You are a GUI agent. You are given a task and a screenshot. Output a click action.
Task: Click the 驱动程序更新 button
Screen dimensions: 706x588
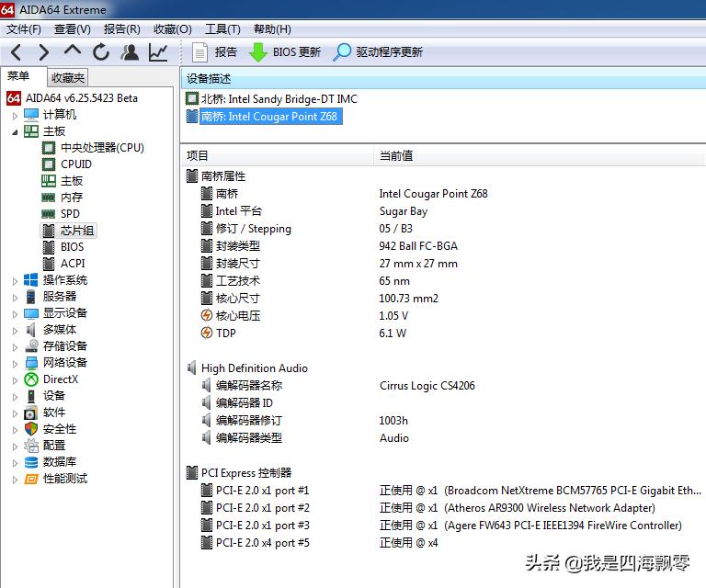click(378, 52)
